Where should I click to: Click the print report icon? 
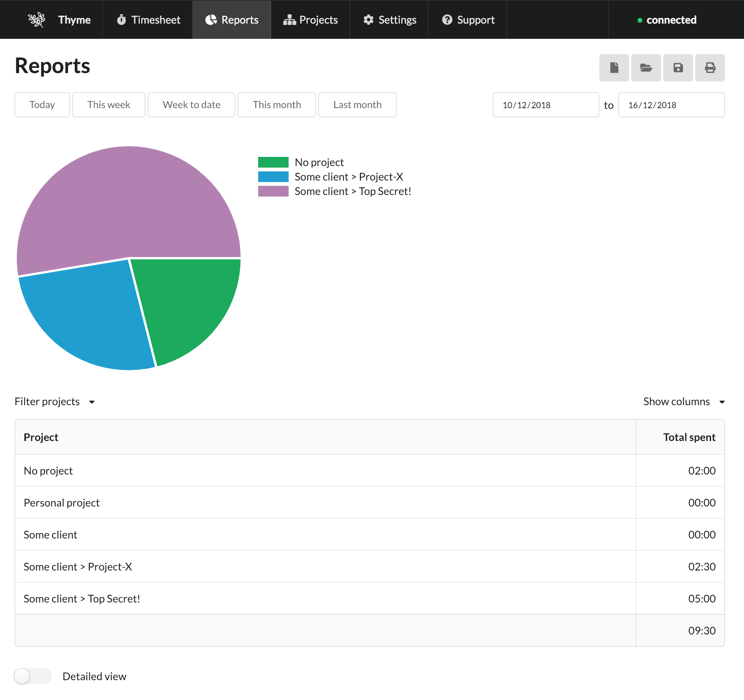coord(710,68)
